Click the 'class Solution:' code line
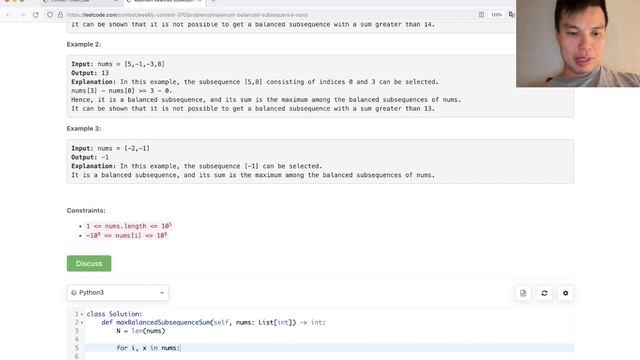 (x=114, y=314)
